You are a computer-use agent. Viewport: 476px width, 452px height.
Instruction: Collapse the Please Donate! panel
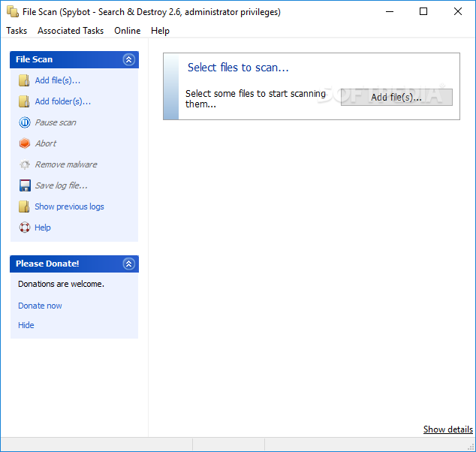click(128, 264)
